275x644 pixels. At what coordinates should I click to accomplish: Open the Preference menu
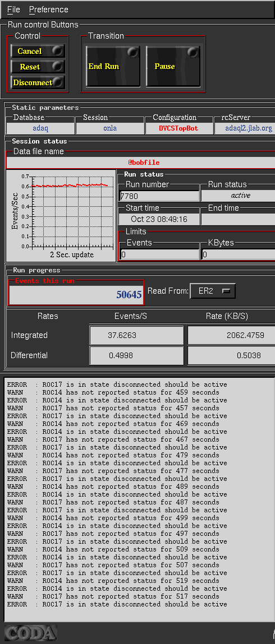coord(48,10)
